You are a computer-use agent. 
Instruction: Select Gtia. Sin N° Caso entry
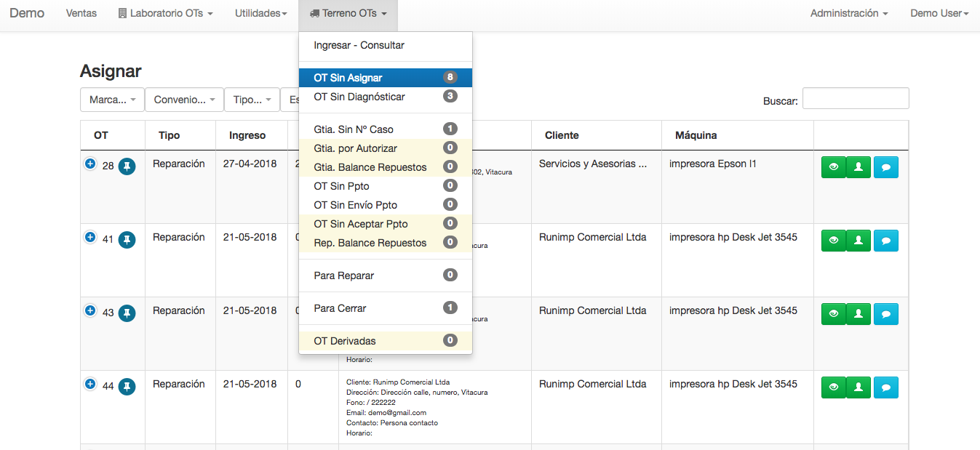[386, 129]
